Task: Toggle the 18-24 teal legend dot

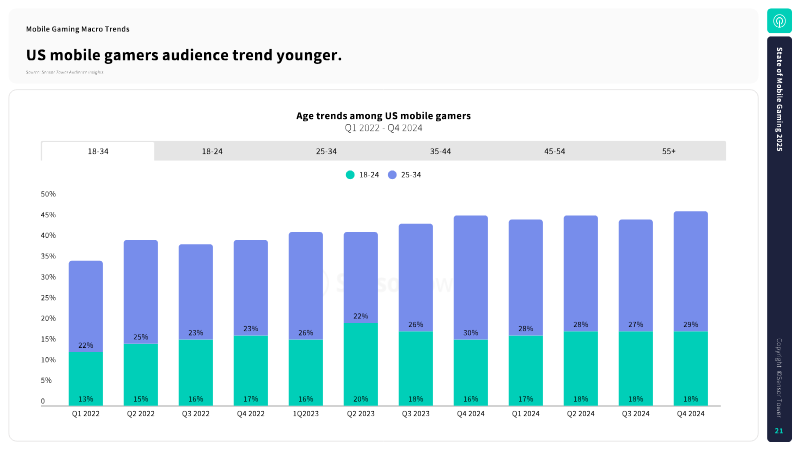Action: [350, 175]
